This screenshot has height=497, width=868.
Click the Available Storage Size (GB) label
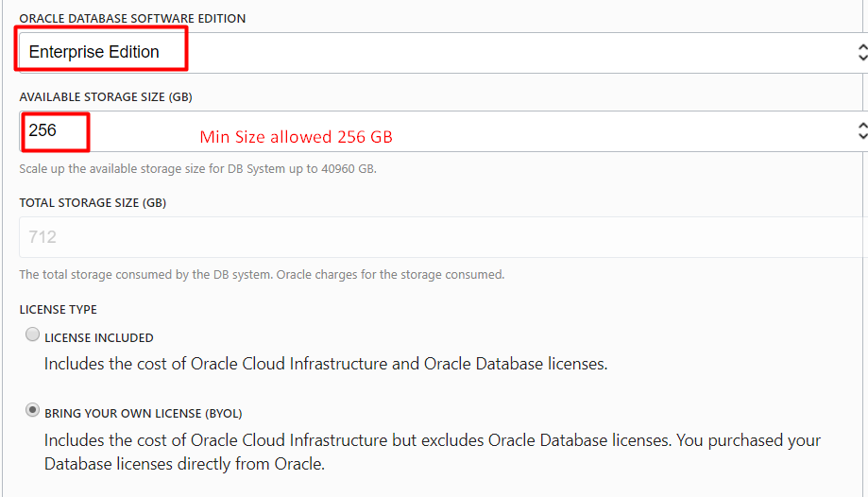tap(106, 97)
